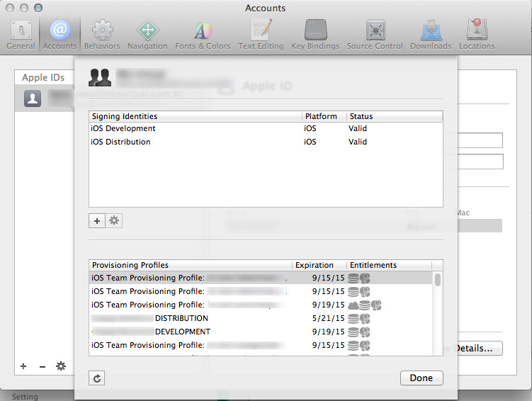Open the Navigation preferences pane

[147, 34]
